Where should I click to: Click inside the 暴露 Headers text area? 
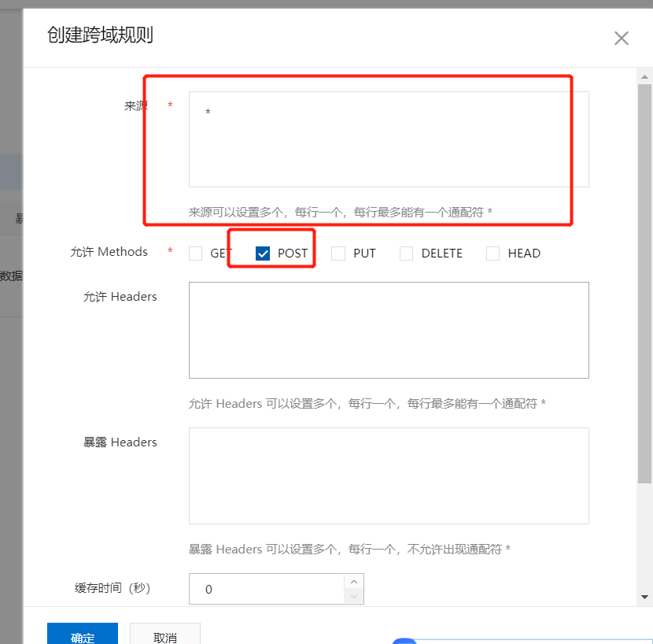[388, 475]
